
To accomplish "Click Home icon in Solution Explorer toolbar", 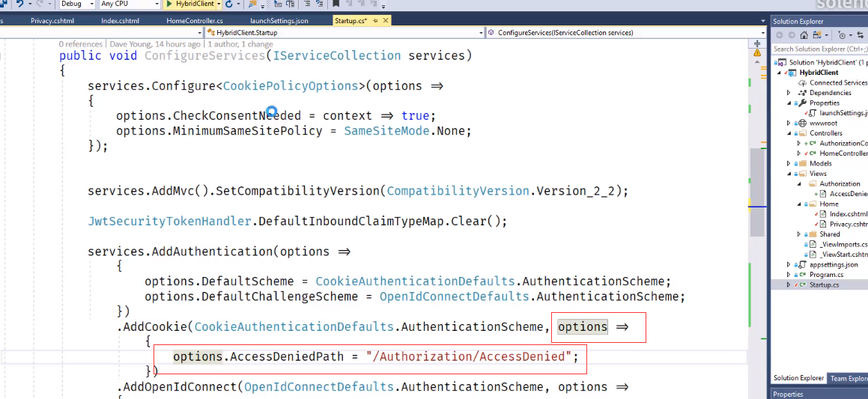I will pyautogui.click(x=804, y=35).
